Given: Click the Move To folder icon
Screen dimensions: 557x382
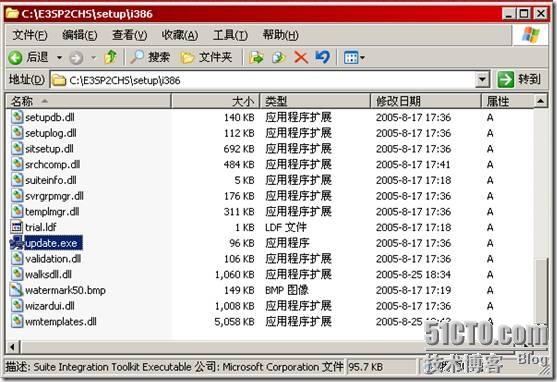Looking at the screenshot, I should click(256, 57).
